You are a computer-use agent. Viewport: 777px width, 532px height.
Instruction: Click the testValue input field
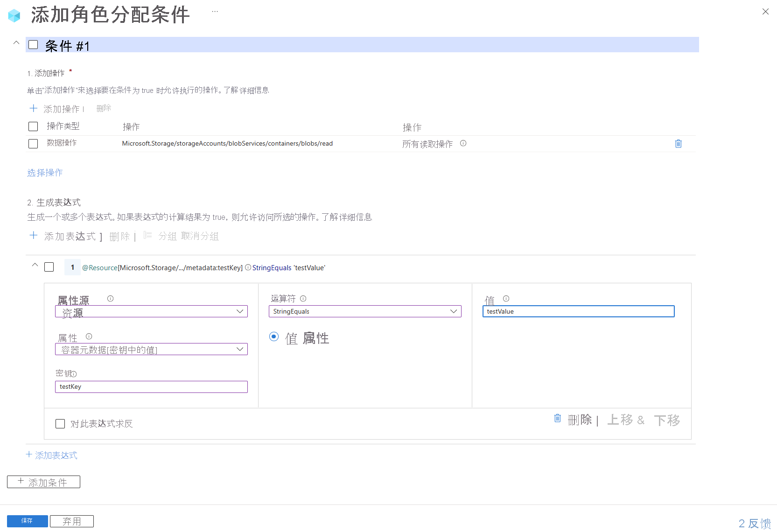578,311
